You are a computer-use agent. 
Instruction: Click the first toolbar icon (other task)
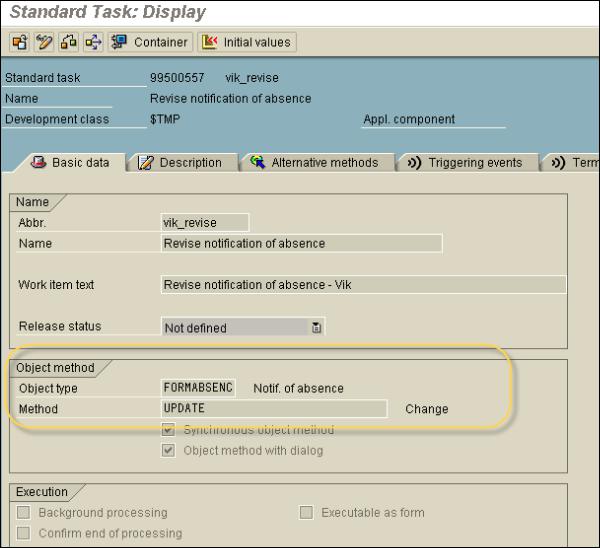click(18, 42)
